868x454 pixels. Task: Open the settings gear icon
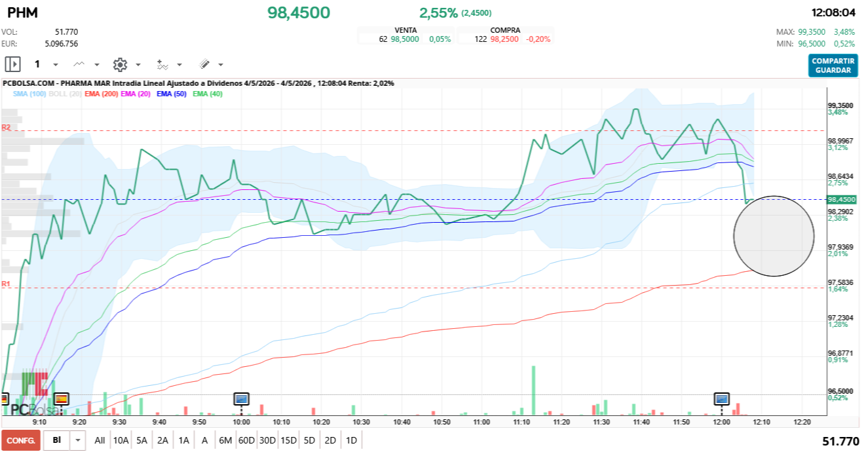tap(120, 64)
